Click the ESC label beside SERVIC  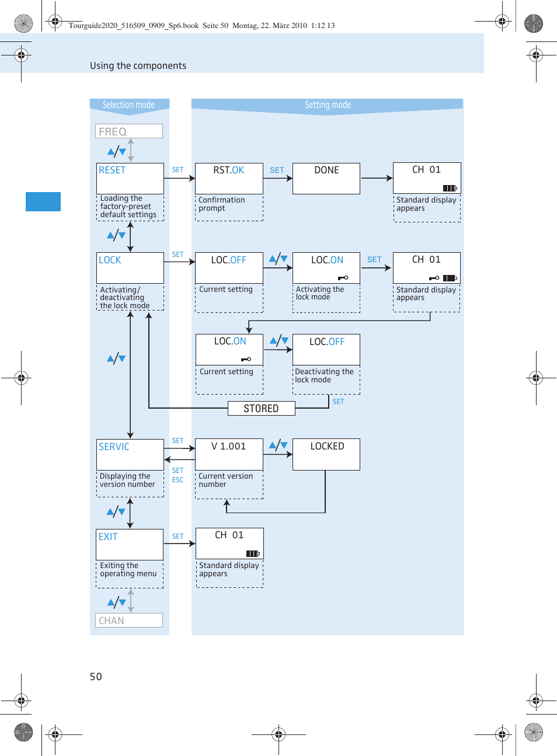177,480
